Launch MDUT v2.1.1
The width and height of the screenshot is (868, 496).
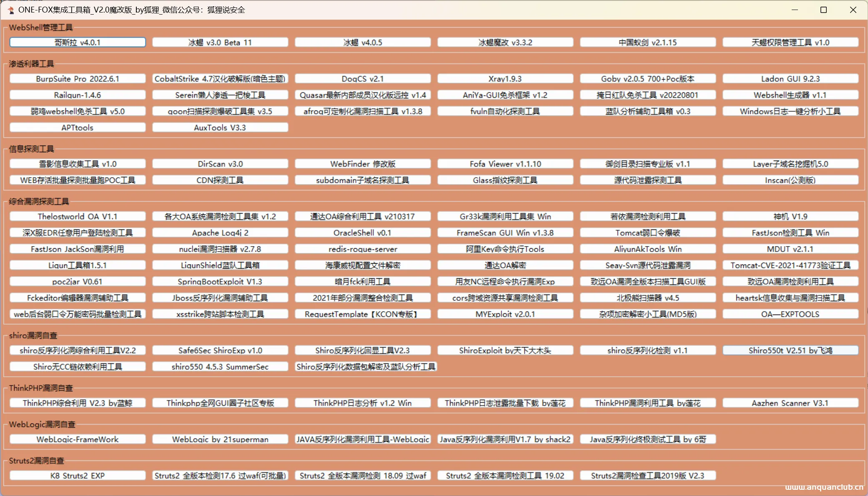click(x=790, y=249)
